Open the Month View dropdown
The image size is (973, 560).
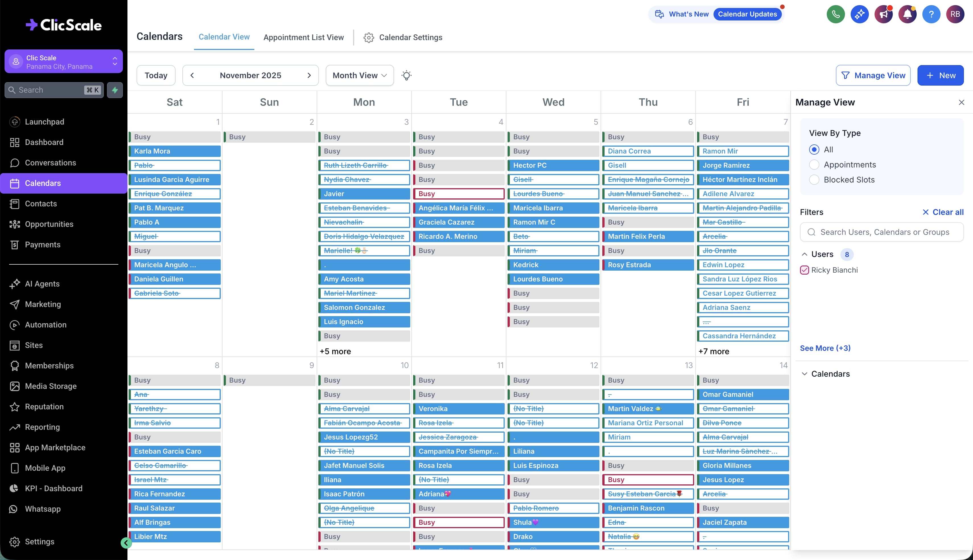pos(359,75)
